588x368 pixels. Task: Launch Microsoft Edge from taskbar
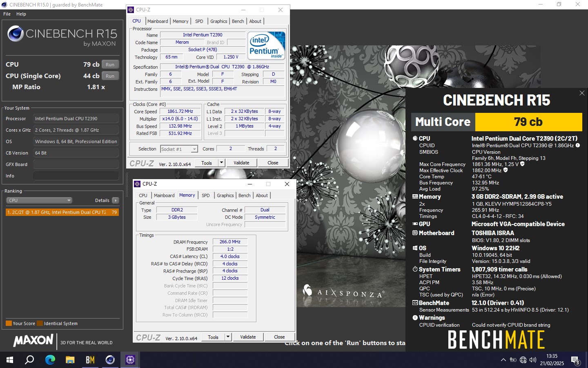50,360
